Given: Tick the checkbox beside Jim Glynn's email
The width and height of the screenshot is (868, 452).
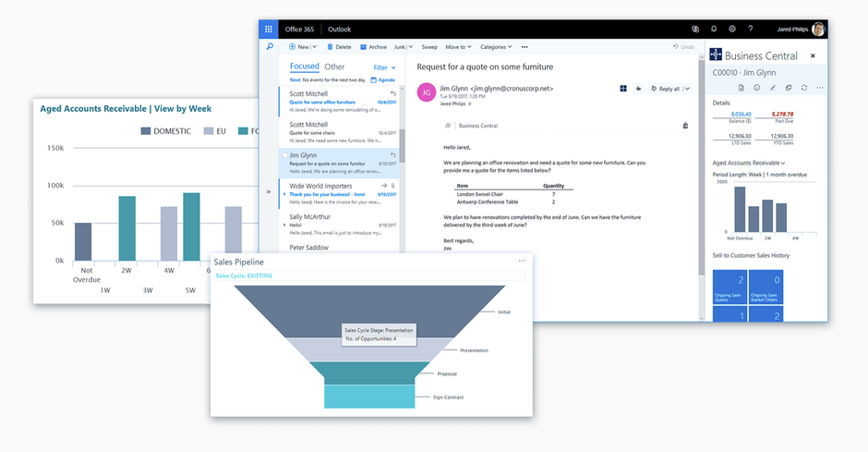Looking at the screenshot, I should coord(284,156).
